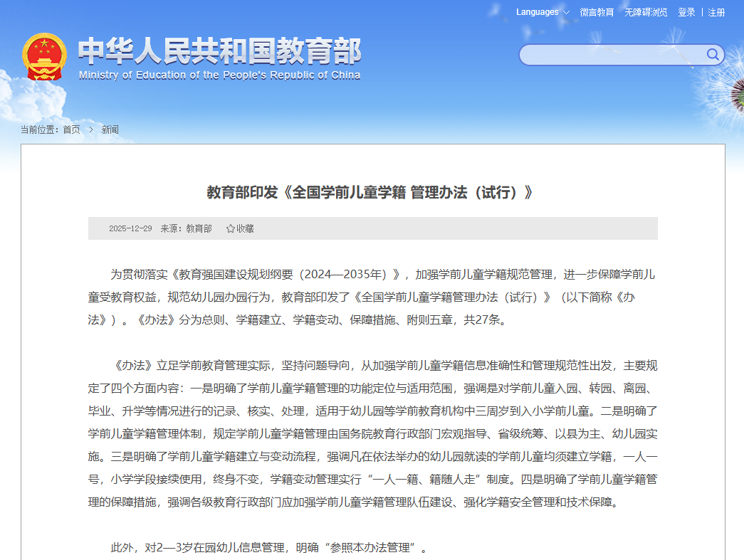
Task: Click the breadcrumb separator arrow after 首页
Action: click(x=90, y=130)
